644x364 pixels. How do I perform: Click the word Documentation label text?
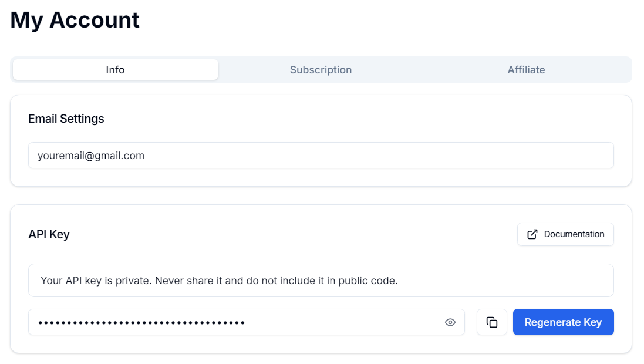pos(574,234)
